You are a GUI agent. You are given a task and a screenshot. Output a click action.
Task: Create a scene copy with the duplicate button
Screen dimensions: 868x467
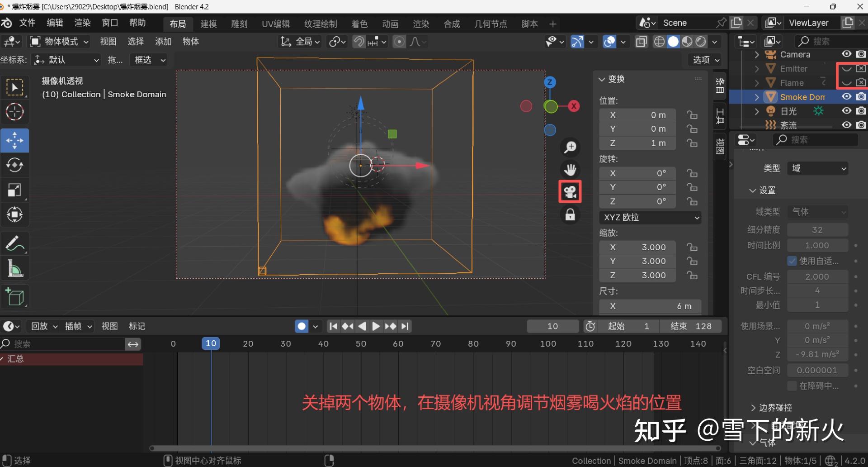736,22
